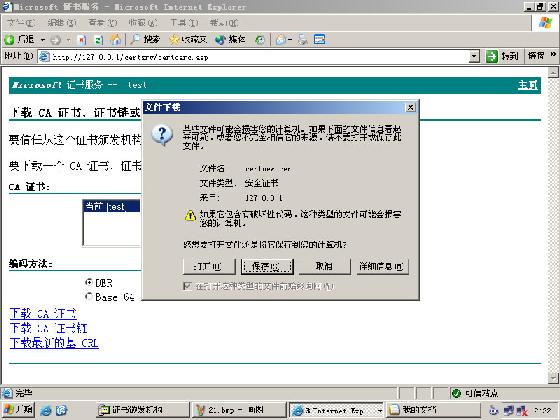
Task: Click the Edit page toolbar icon
Action: pos(319,40)
